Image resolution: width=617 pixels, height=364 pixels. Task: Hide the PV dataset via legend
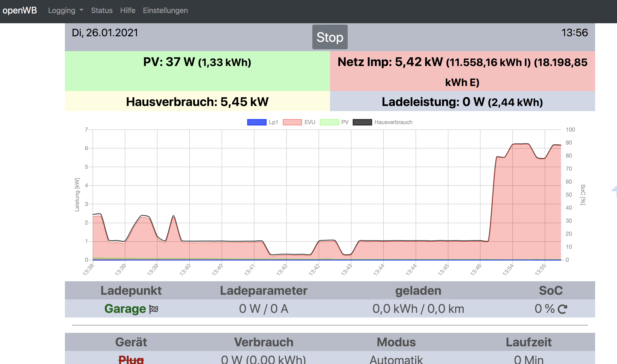tap(345, 122)
